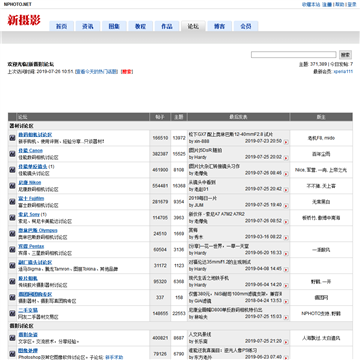360x360 pixels.
Task: Click the forum icon beside Fujifilm row
Action: click(x=12, y=202)
